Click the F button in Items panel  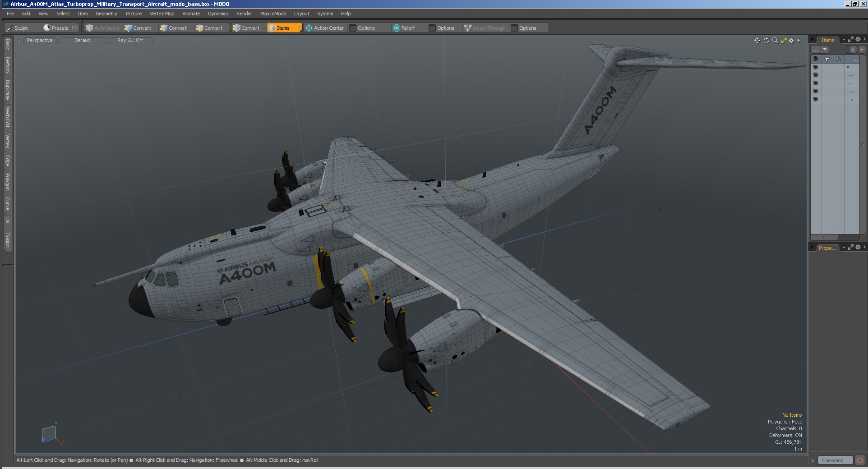pos(862,50)
